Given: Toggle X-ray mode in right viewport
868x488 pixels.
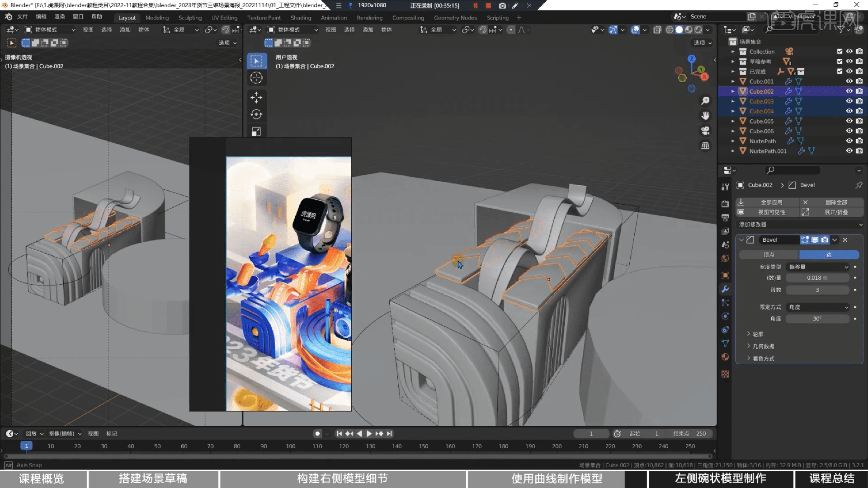Looking at the screenshot, I should (657, 30).
